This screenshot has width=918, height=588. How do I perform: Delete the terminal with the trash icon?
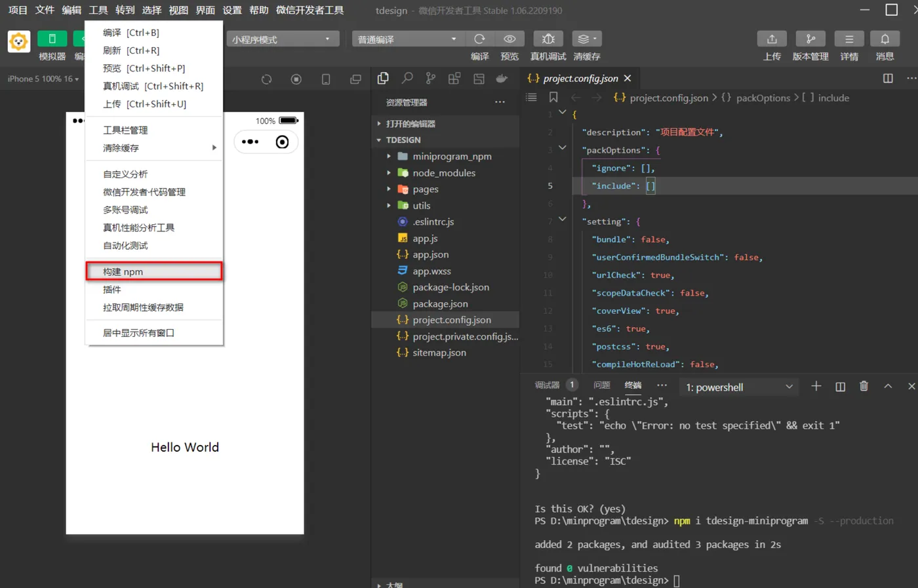pyautogui.click(x=864, y=387)
